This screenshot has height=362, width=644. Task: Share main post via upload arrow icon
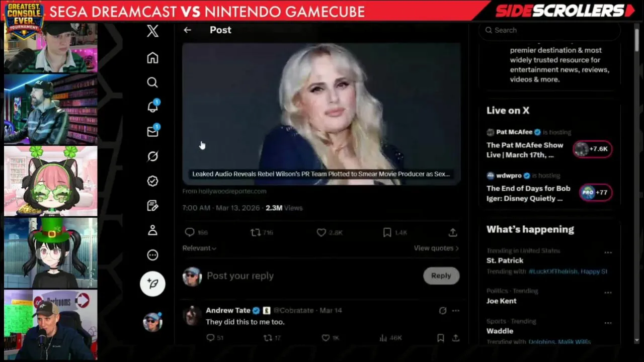point(453,232)
